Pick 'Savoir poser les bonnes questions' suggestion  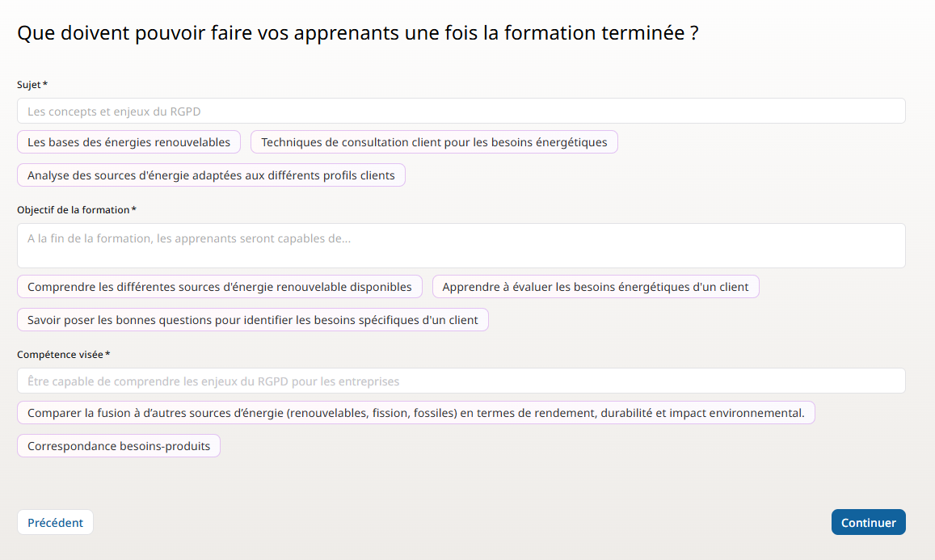(252, 320)
